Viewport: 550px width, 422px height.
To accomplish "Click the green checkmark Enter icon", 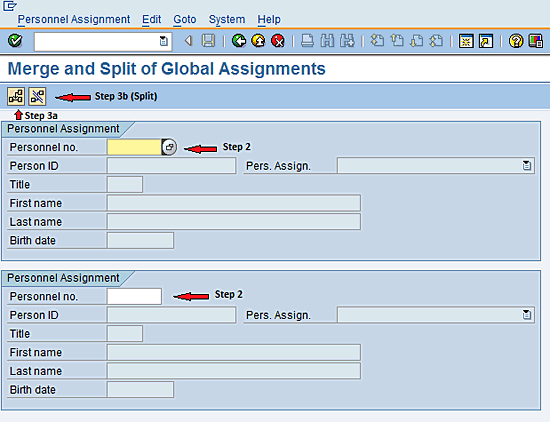I will 15,41.
